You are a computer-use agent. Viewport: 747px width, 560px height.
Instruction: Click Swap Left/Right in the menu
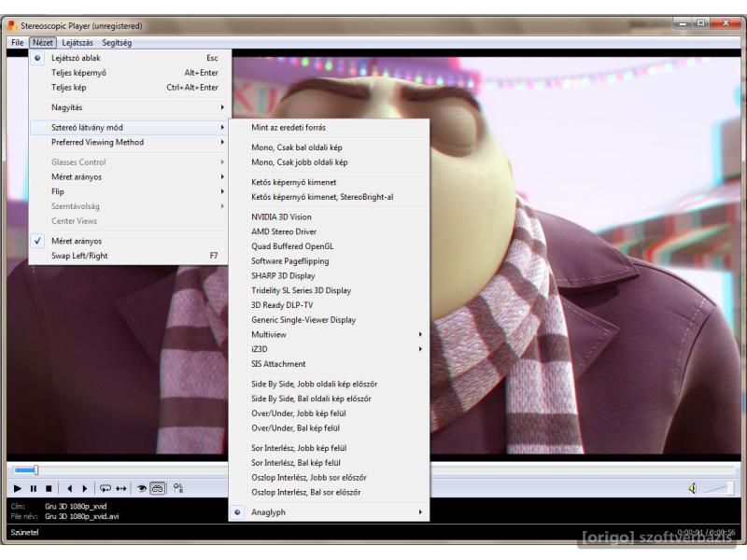[x=130, y=256]
